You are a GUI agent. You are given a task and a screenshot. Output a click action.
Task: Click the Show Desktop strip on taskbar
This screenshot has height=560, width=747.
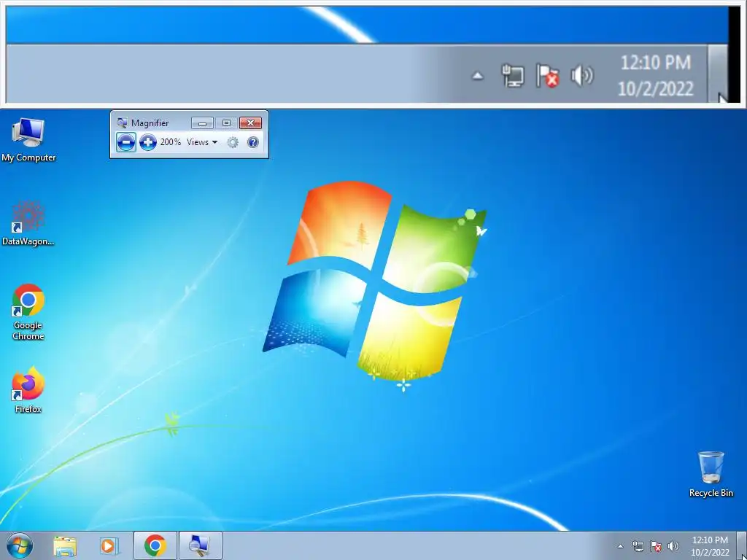pyautogui.click(x=742, y=545)
